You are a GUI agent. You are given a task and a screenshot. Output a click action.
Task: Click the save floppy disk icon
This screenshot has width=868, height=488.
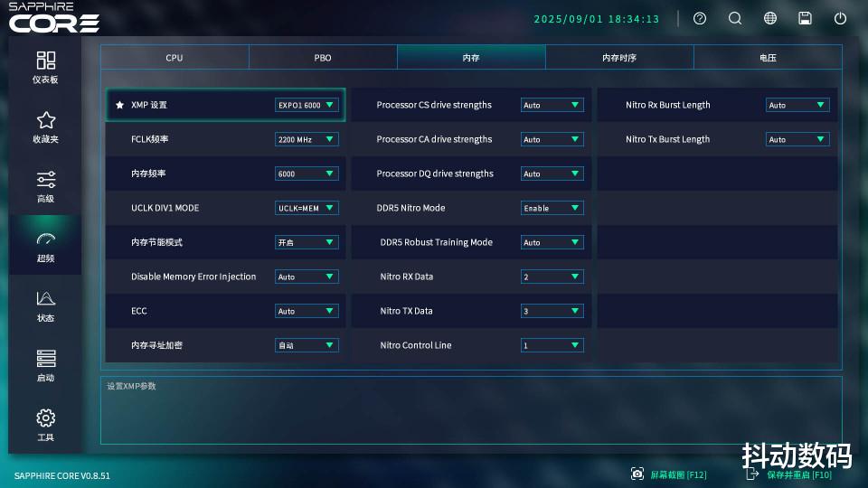pyautogui.click(x=805, y=19)
